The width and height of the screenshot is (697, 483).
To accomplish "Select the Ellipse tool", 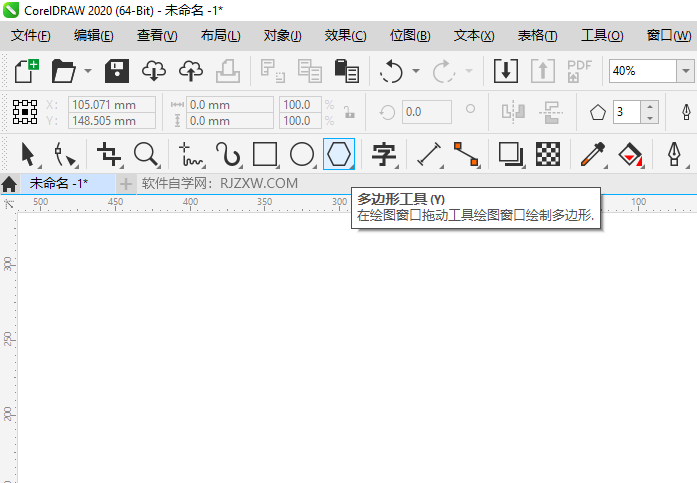I will coord(302,154).
